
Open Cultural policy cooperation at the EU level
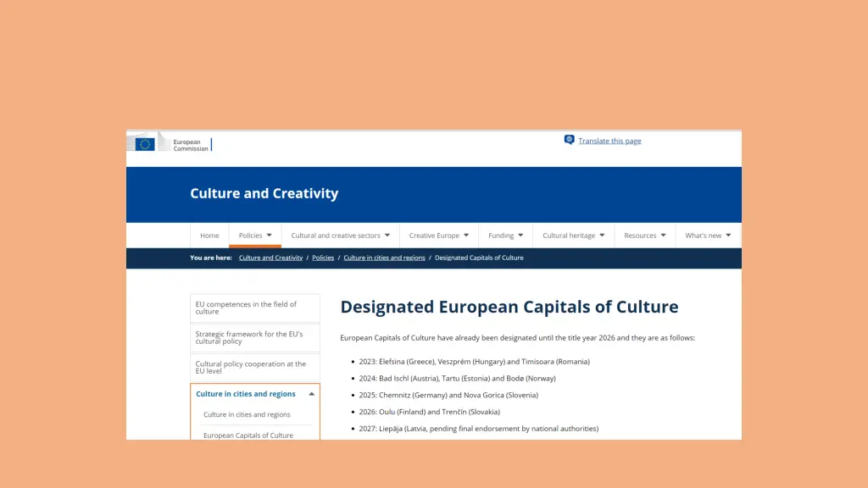[255, 368]
